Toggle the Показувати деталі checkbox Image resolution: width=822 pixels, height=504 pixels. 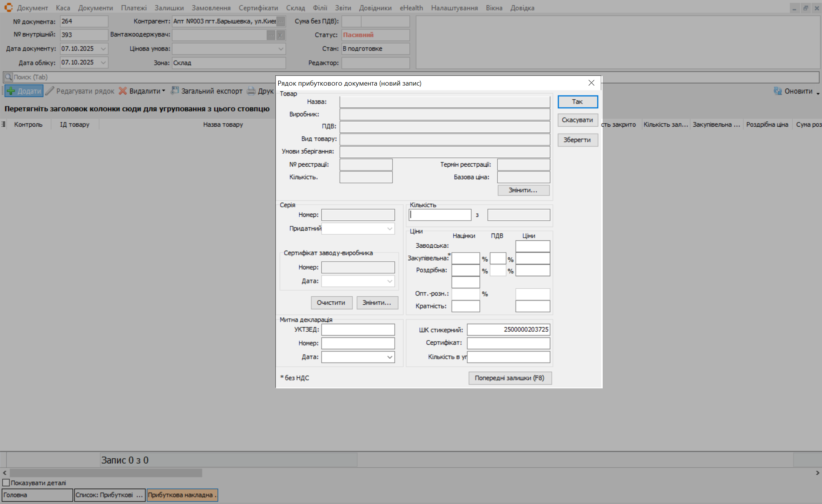6,483
